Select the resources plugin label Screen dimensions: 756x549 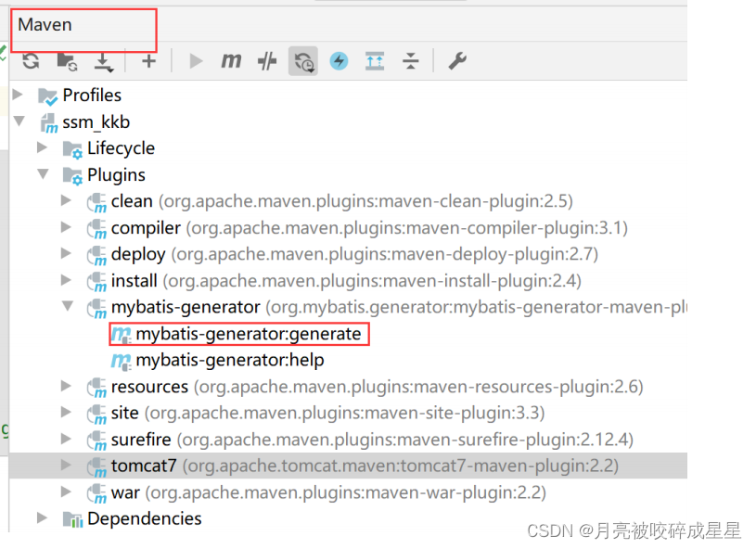150,387
